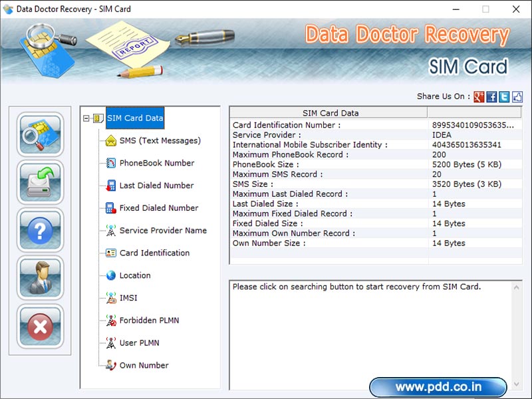Share the app on Twitter
532x399 pixels.
503,96
